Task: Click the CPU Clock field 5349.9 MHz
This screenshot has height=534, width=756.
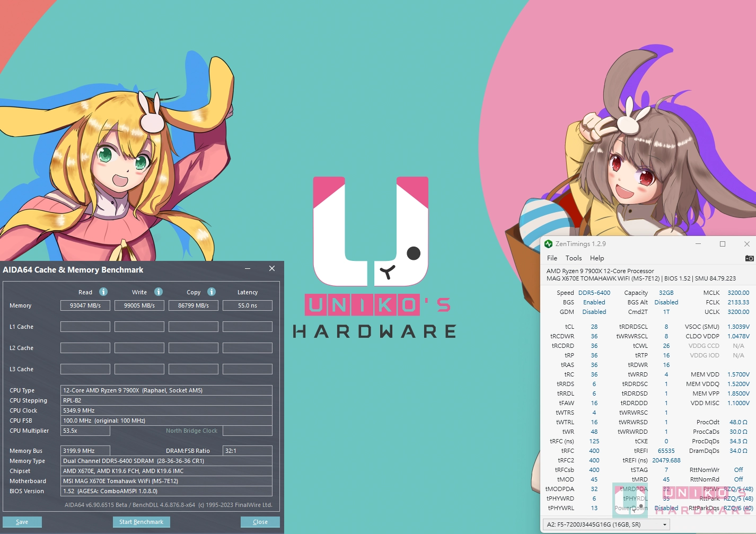Action: point(166,410)
